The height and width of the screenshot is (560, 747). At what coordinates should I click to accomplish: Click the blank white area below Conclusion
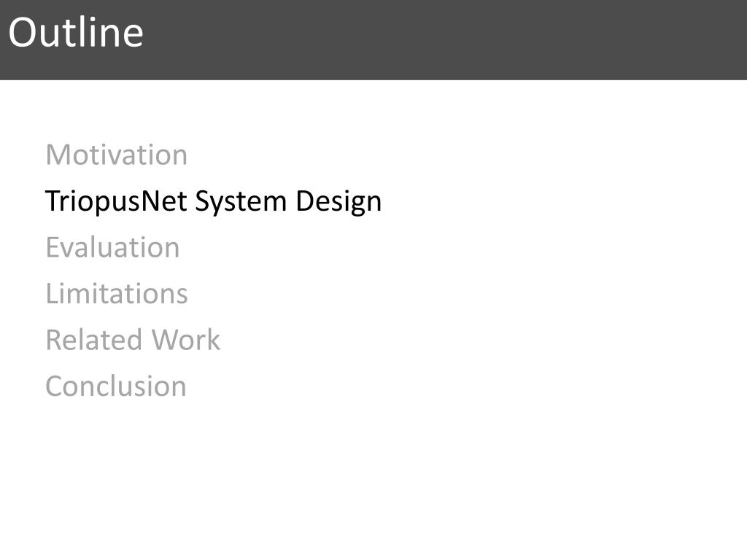(x=373, y=476)
